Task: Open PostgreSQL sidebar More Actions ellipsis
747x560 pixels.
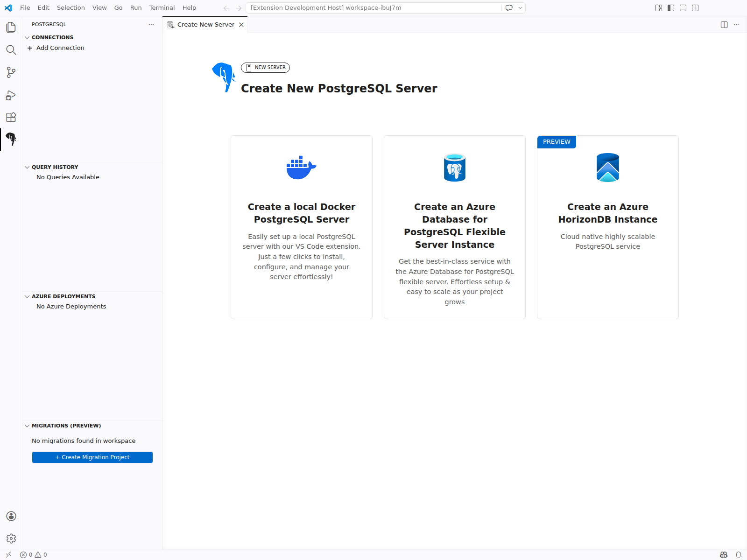Action: point(151,25)
